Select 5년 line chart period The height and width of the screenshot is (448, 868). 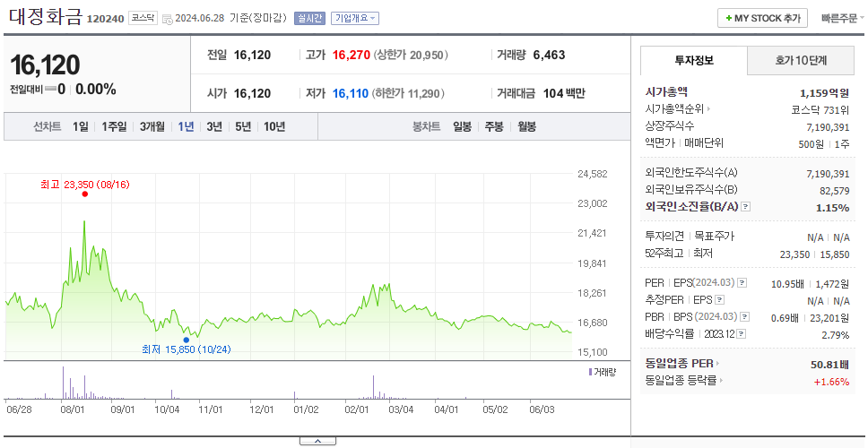pos(243,126)
